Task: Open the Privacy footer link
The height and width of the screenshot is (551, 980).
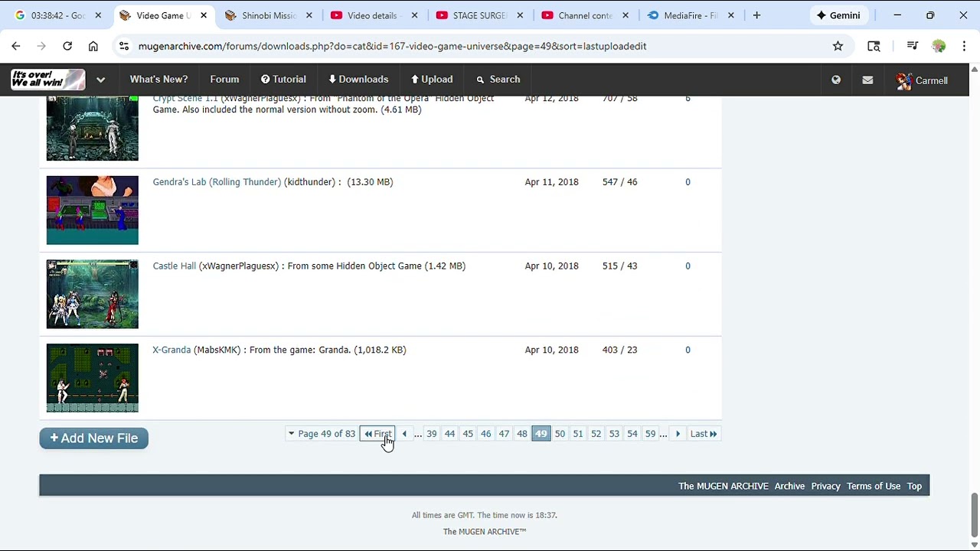Action: point(825,486)
